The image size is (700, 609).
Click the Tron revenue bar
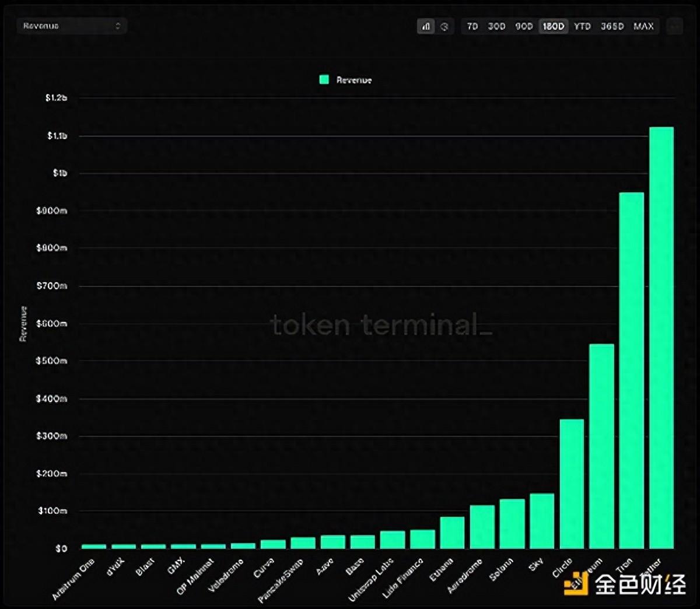(x=632, y=370)
